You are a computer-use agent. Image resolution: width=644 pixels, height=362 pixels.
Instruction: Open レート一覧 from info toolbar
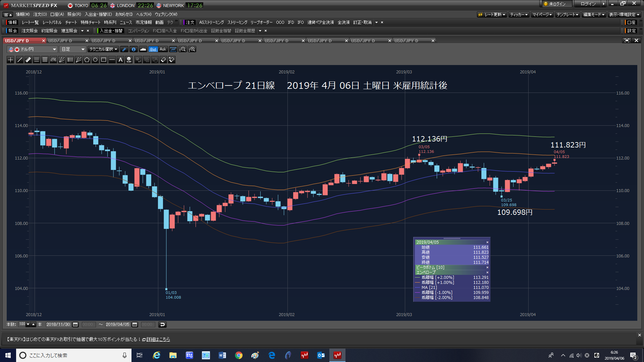(30, 22)
